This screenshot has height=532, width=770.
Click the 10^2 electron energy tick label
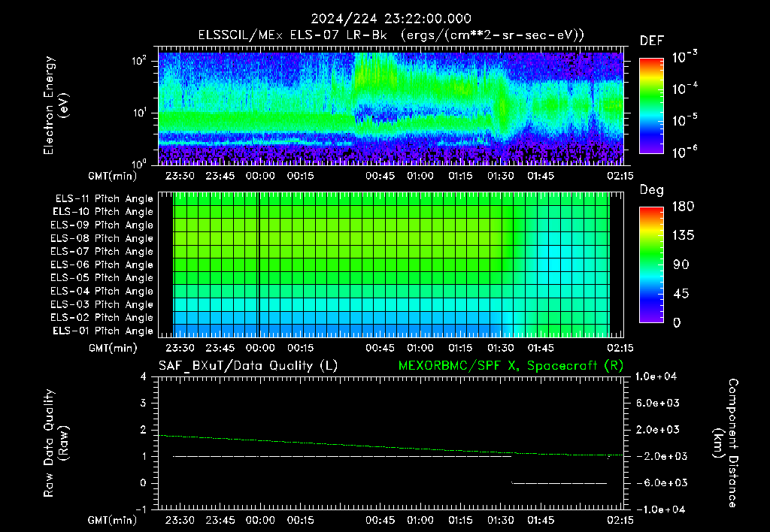139,60
